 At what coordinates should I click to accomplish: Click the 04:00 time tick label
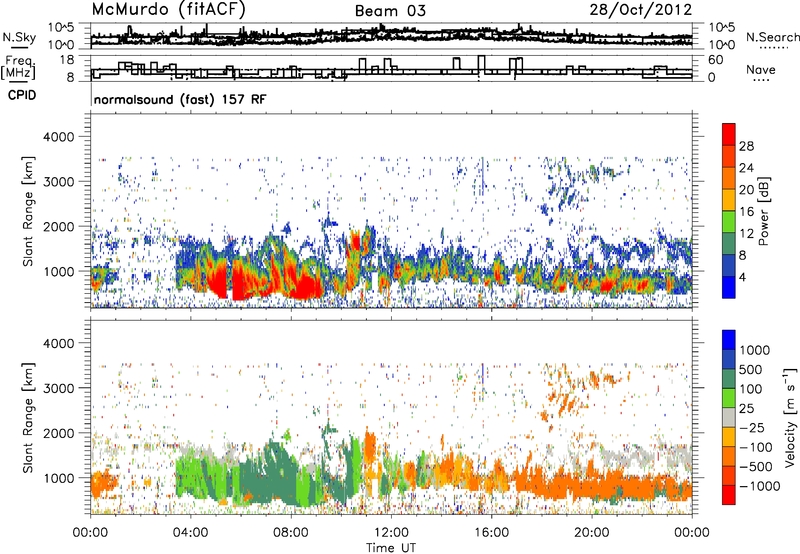pyautogui.click(x=190, y=533)
